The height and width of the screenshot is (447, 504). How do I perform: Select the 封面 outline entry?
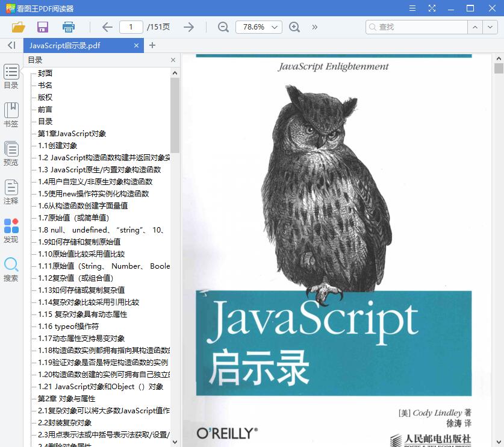pos(45,73)
